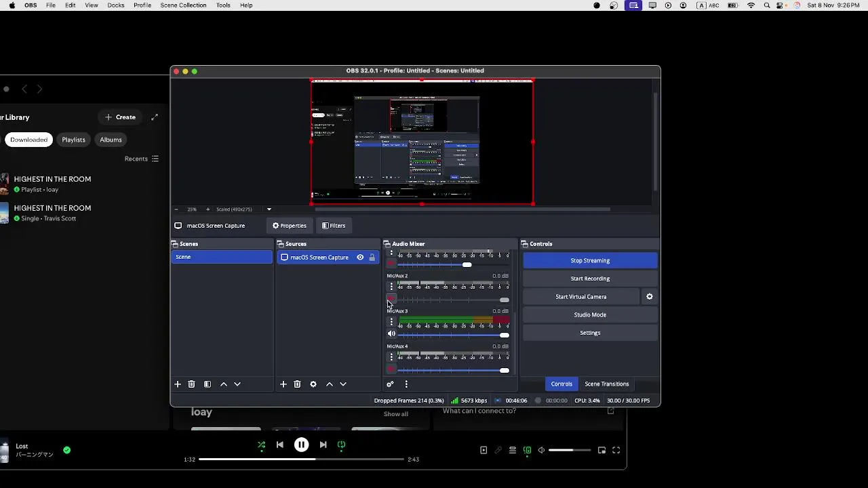The width and height of the screenshot is (868, 488).
Task: Open Spotify miniplayer icon
Action: click(x=601, y=450)
